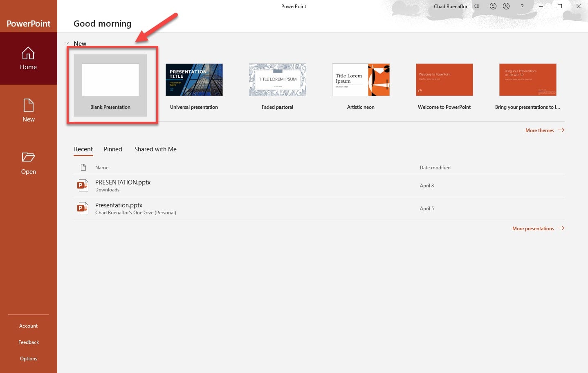Switch to the Pinned tab
The height and width of the screenshot is (373, 588).
point(113,149)
